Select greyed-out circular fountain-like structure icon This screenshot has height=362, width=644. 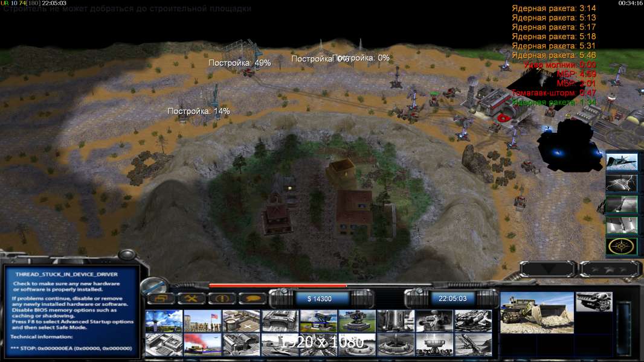click(396, 344)
